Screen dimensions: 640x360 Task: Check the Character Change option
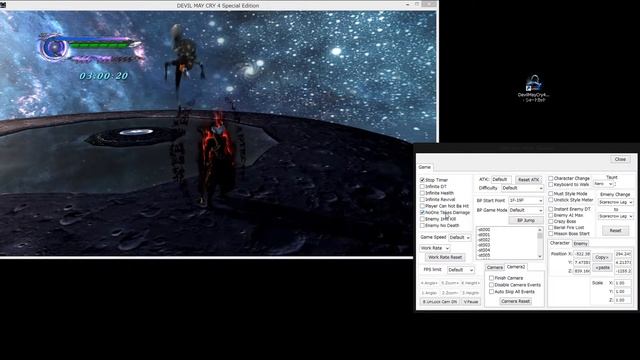click(x=551, y=178)
